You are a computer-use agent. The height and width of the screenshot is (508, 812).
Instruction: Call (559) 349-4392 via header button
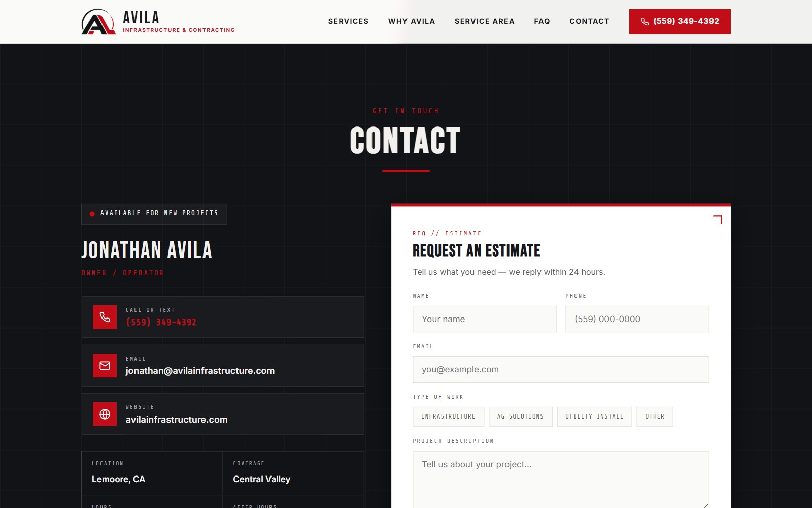pos(680,21)
